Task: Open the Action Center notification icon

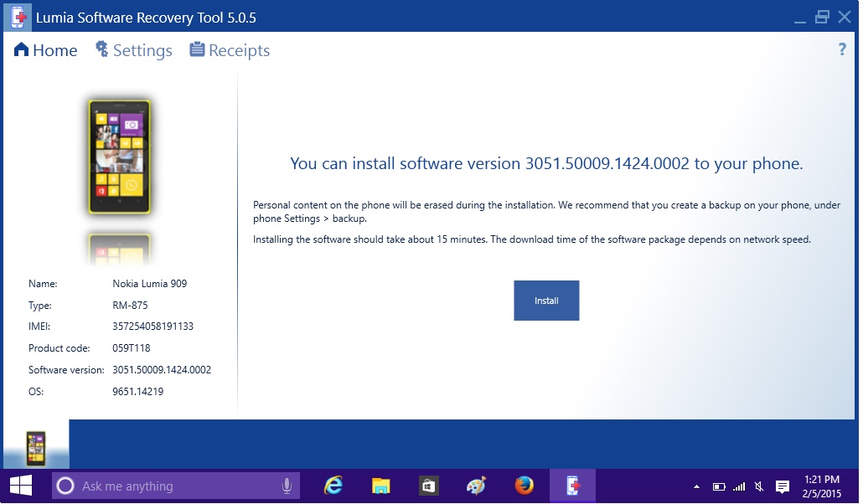Action: pos(782,486)
